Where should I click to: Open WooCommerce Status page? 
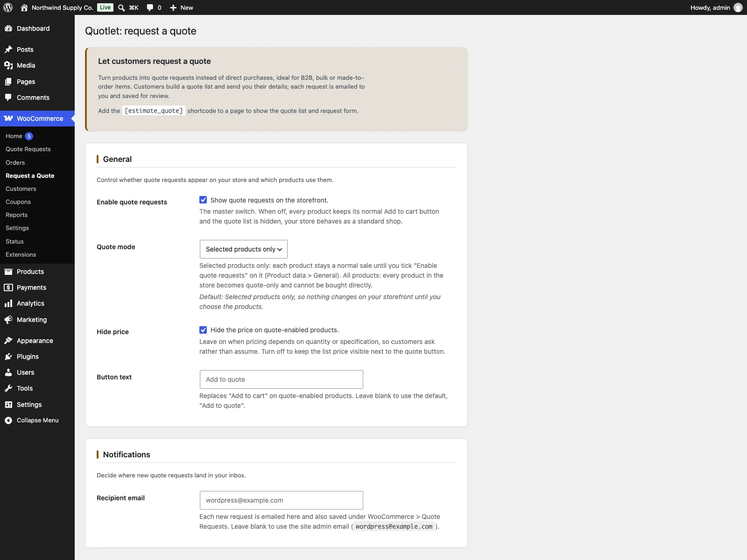tap(14, 241)
